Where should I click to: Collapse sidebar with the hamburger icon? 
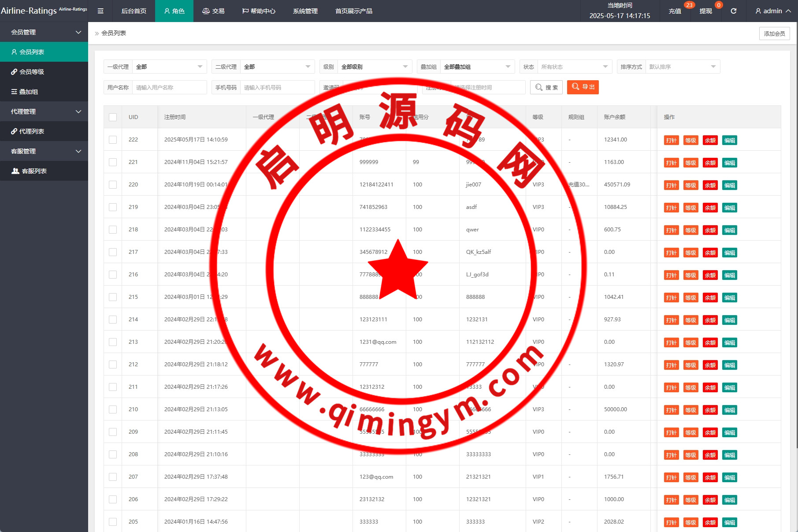pyautogui.click(x=100, y=11)
